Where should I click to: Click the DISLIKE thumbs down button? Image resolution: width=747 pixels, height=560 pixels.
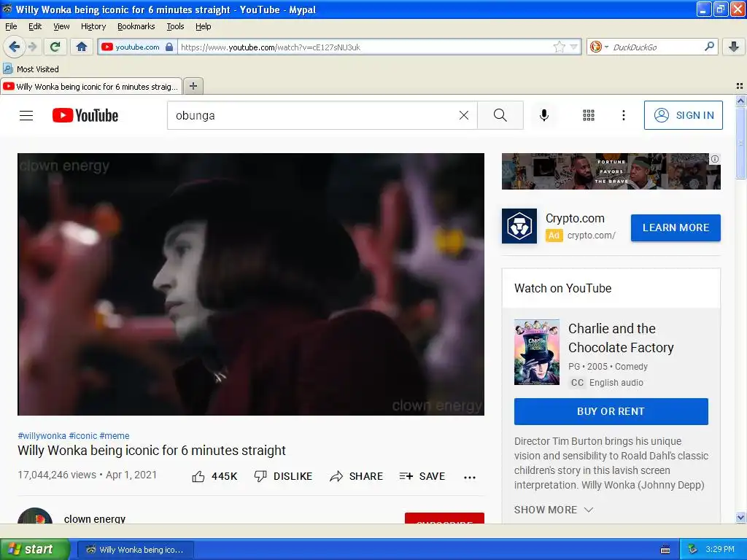283,476
